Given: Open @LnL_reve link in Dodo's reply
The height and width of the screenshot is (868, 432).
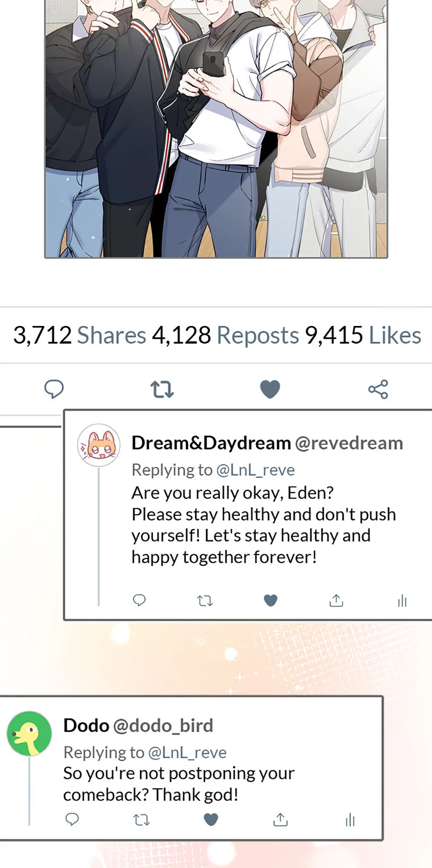Looking at the screenshot, I should [x=187, y=752].
